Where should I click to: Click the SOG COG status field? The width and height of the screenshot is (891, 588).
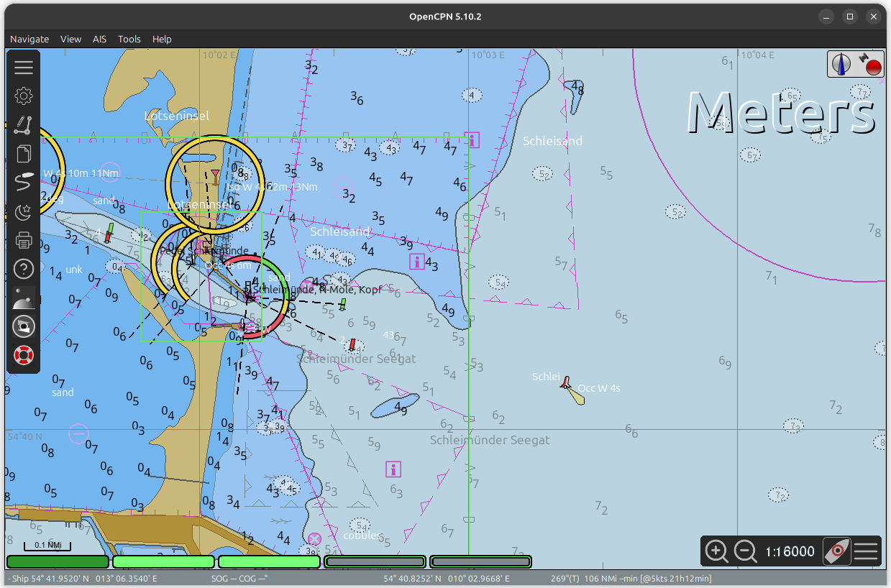(x=239, y=578)
